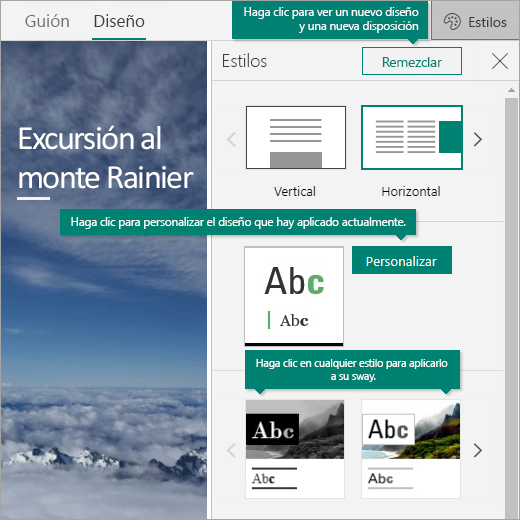Select the current green Abc style preview
Viewport: 520px width, 520px height.
[294, 296]
